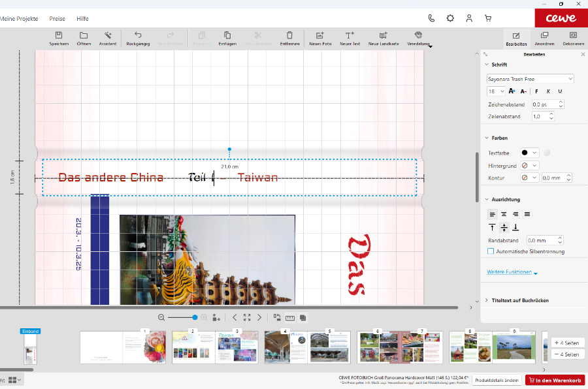Enable Automatische Silbentrennung checkbox
The height and width of the screenshot is (389, 588).
click(x=491, y=251)
